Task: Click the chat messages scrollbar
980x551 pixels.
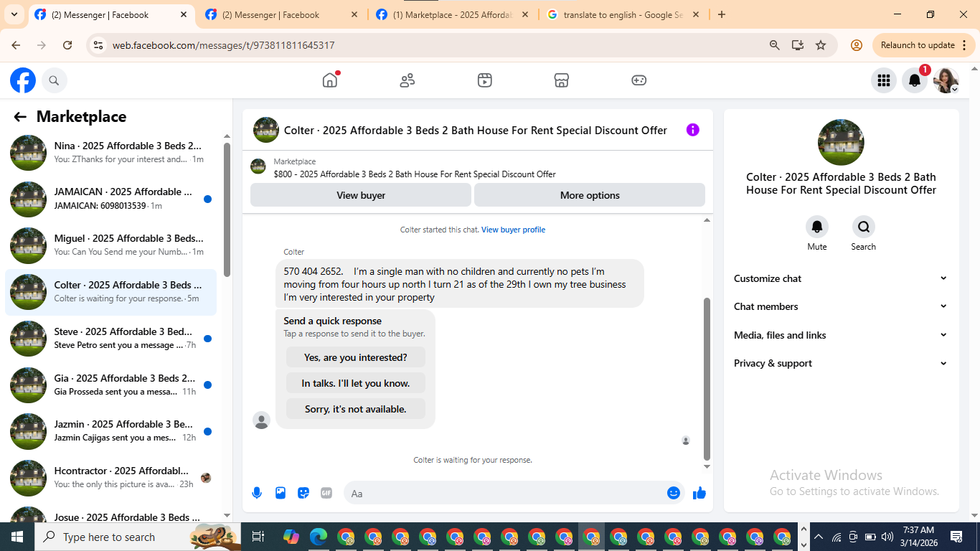Action: tap(707, 379)
